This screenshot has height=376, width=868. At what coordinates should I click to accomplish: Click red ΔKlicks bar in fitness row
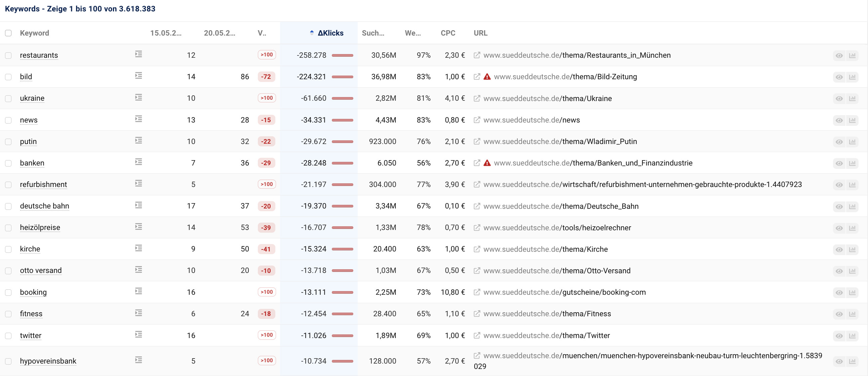342,314
